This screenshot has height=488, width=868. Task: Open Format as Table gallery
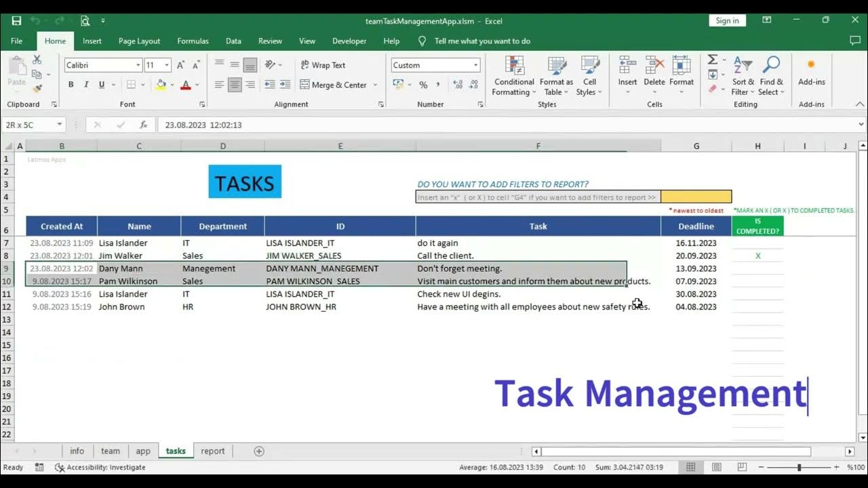point(557,77)
